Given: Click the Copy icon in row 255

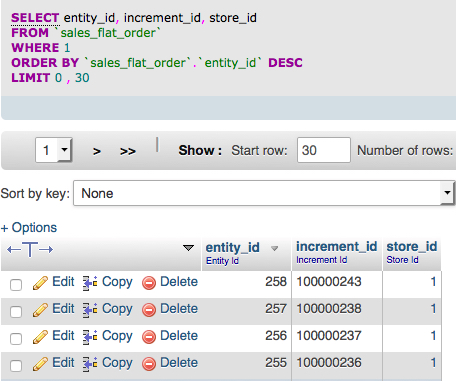Looking at the screenshot, I should 90,364.
